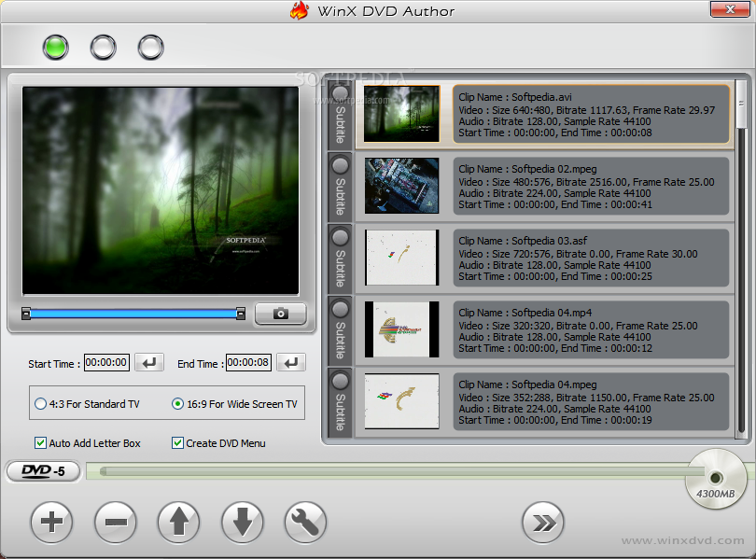The height and width of the screenshot is (559, 756).
Task: Click the video preview pane
Action: (x=161, y=190)
